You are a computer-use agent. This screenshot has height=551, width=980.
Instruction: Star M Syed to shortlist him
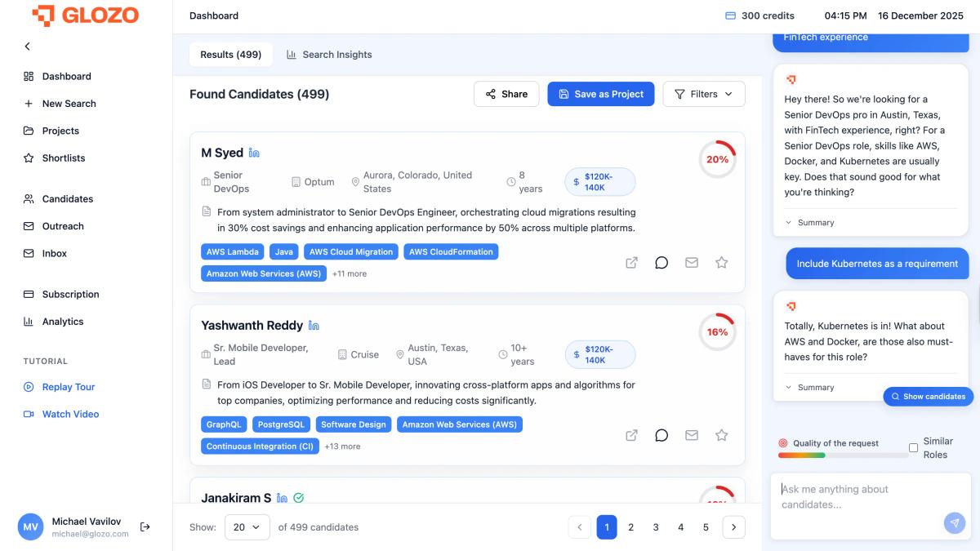coord(721,262)
